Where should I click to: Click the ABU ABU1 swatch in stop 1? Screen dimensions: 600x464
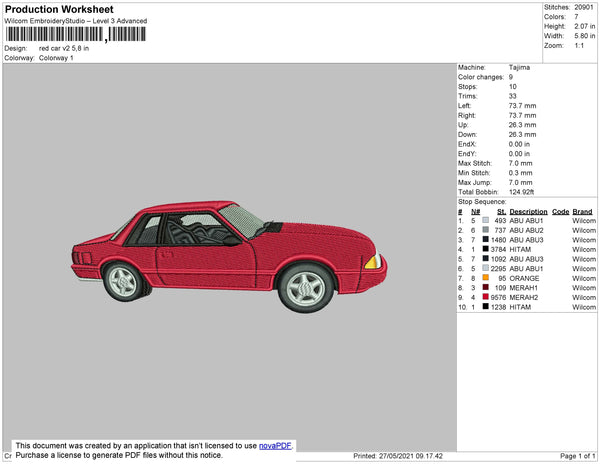coord(485,220)
